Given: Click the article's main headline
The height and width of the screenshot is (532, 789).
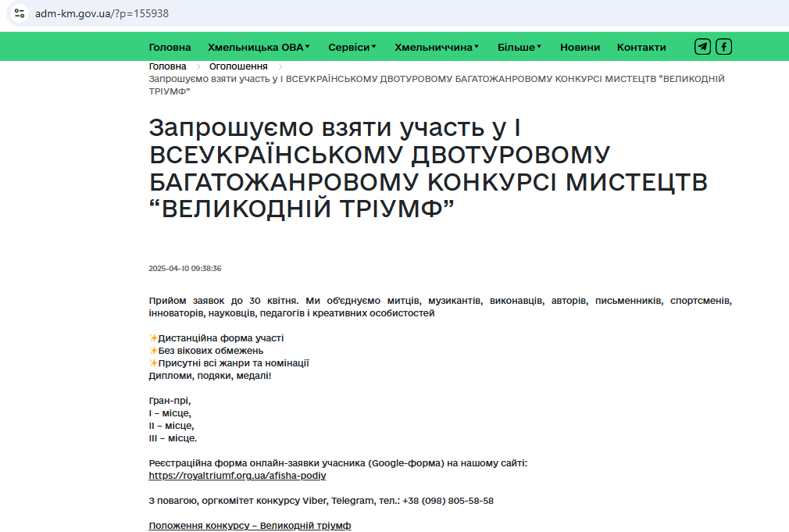Looking at the screenshot, I should pyautogui.click(x=428, y=168).
